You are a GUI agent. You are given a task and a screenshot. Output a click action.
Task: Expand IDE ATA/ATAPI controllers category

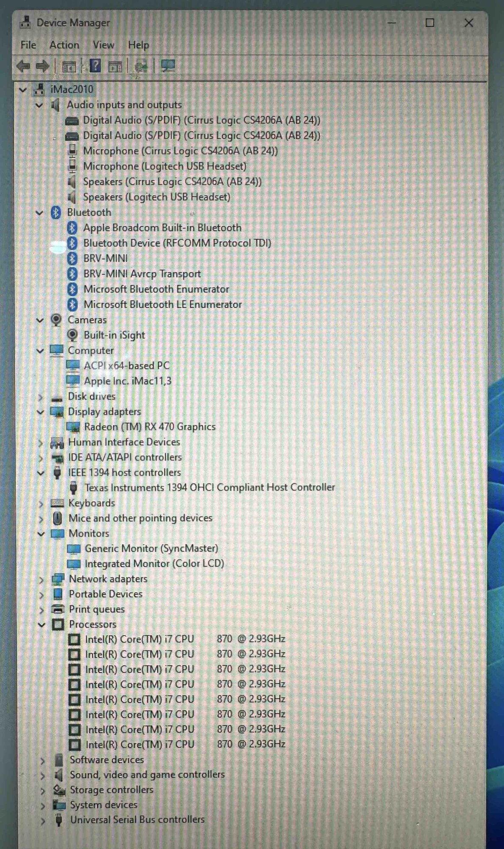[x=41, y=458]
